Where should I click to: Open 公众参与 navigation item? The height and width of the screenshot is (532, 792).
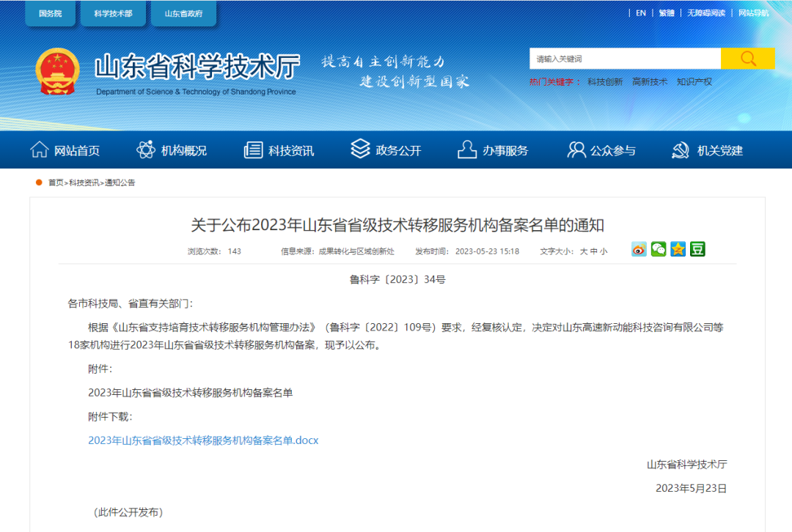[601, 150]
